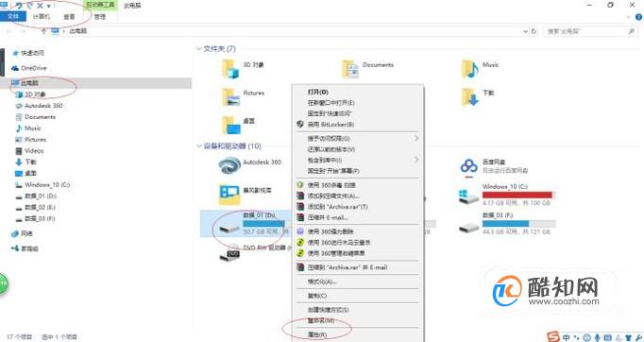Click the 暴风影视库 icon
The width and height of the screenshot is (644, 342).
(x=229, y=195)
